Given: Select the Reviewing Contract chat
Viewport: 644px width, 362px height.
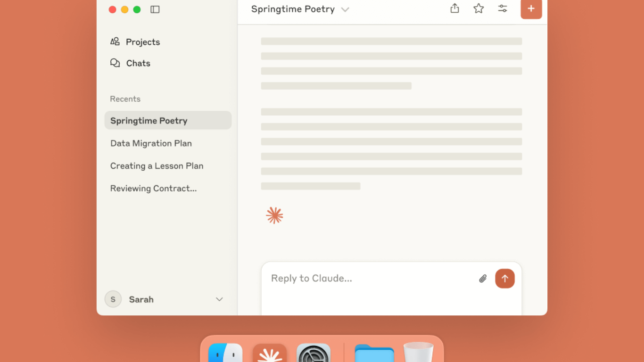Looking at the screenshot, I should click(x=153, y=189).
